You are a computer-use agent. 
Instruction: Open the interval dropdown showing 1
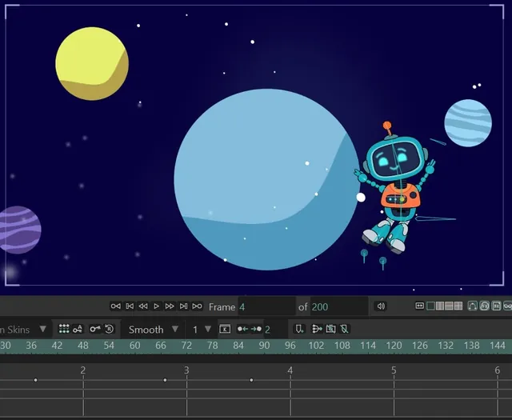(202, 330)
